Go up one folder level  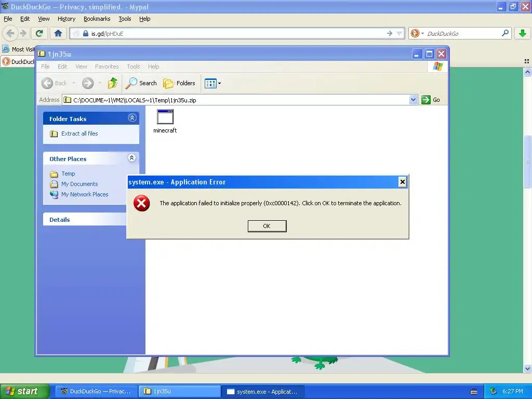[x=113, y=83]
